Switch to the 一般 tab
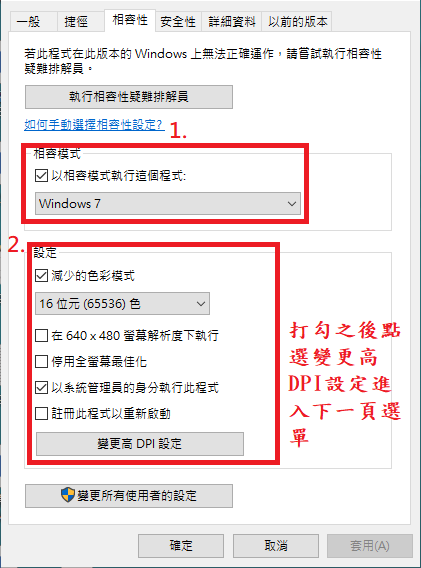421x568 pixels. pos(29,22)
